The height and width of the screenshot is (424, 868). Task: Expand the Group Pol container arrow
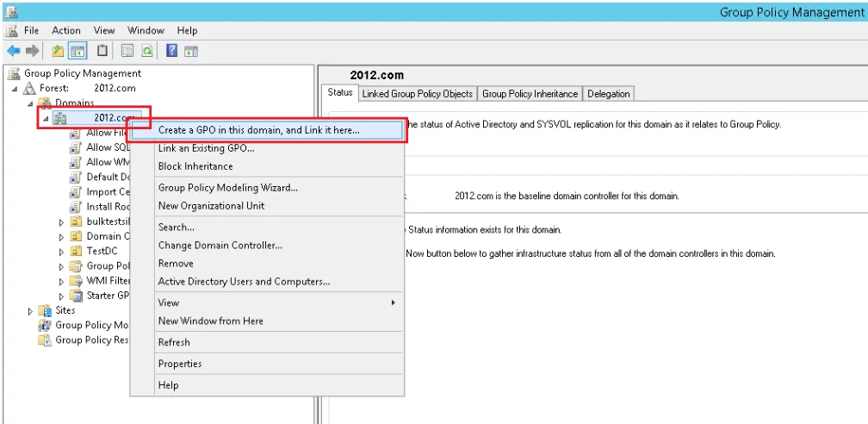[x=61, y=266]
